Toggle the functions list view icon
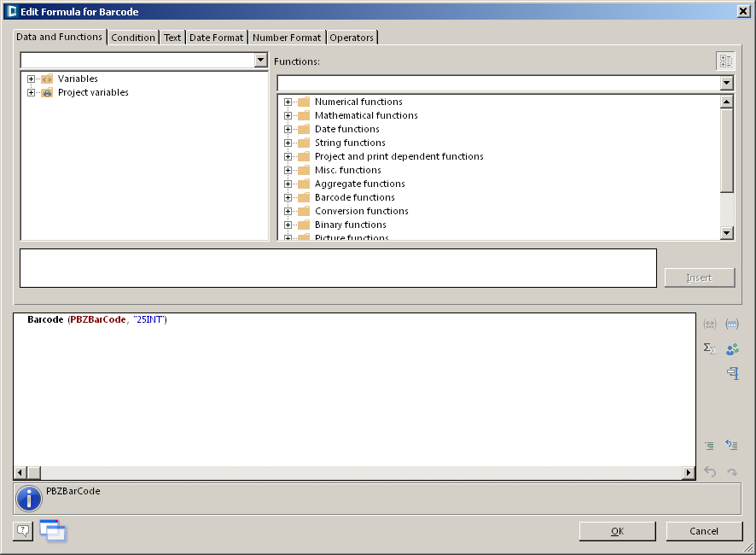The width and height of the screenshot is (756, 555). (725, 61)
